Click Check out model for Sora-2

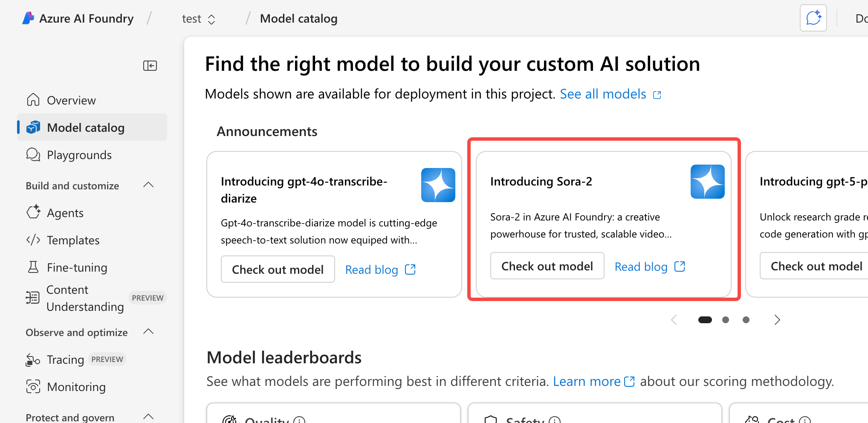point(547,266)
